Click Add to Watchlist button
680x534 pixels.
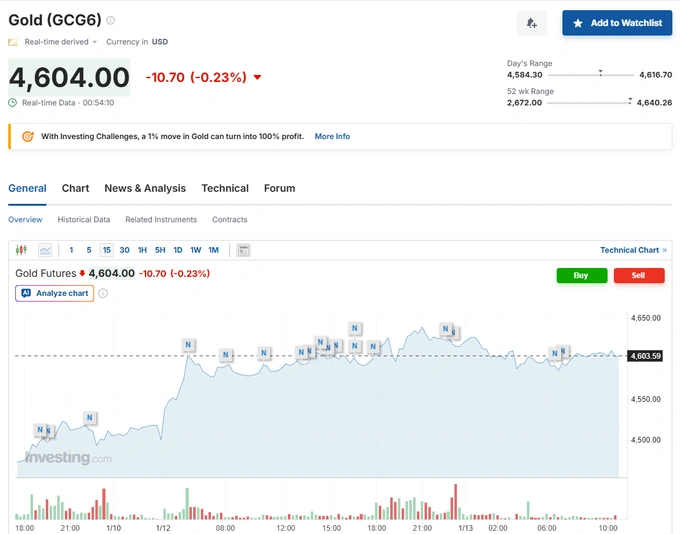click(617, 23)
